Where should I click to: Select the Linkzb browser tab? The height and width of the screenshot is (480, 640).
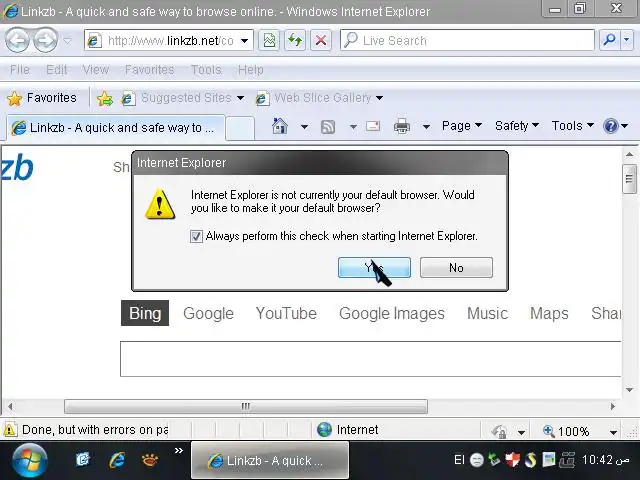(115, 128)
